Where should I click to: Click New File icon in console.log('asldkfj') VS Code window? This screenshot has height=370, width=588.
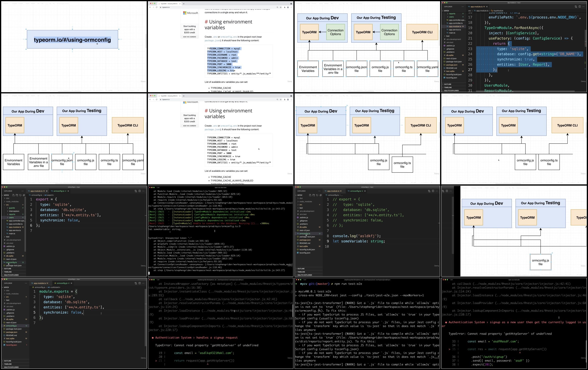click(310, 195)
